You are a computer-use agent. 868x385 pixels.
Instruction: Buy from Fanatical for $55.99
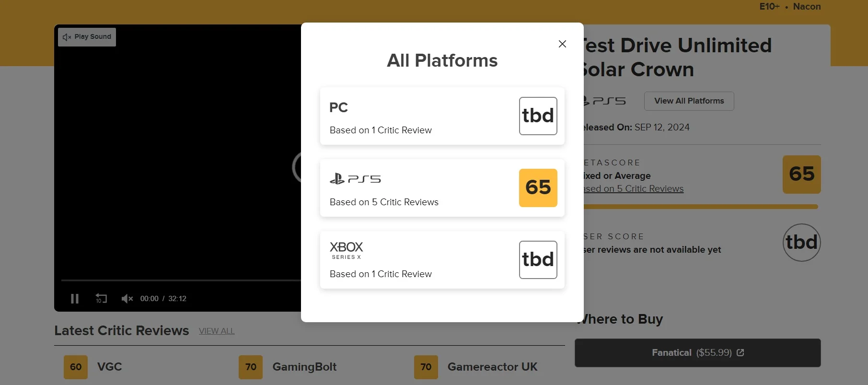coord(697,353)
